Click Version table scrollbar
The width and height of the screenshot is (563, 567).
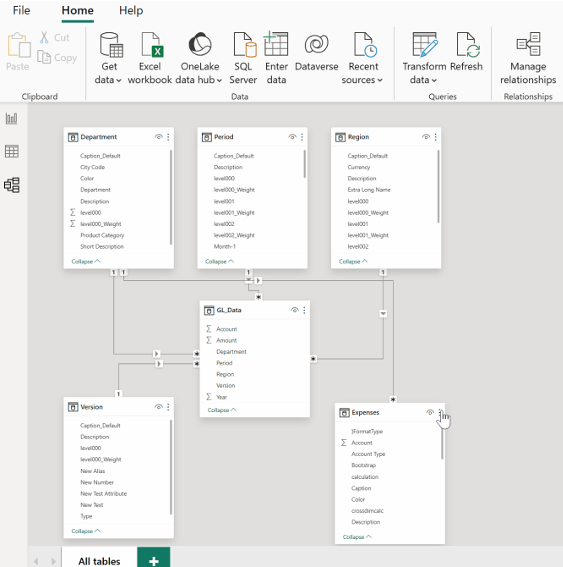pos(171,467)
